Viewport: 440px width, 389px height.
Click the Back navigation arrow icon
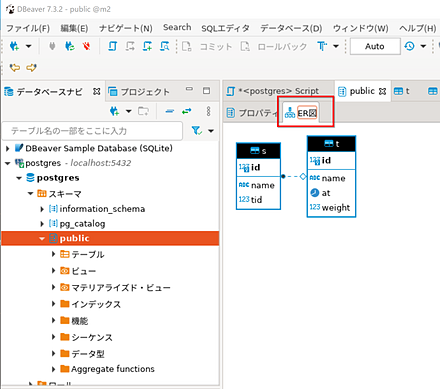tap(15, 68)
